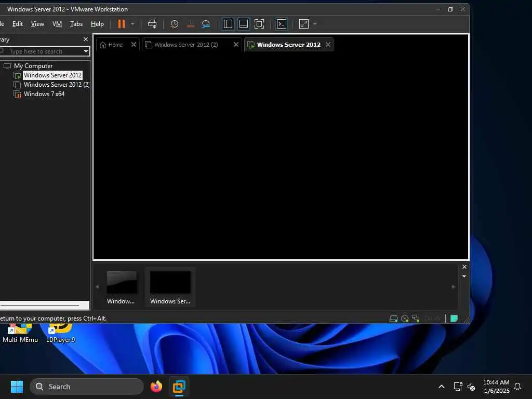Open the snapshot manager
Screen dimensions: 532x399
pos(206,24)
